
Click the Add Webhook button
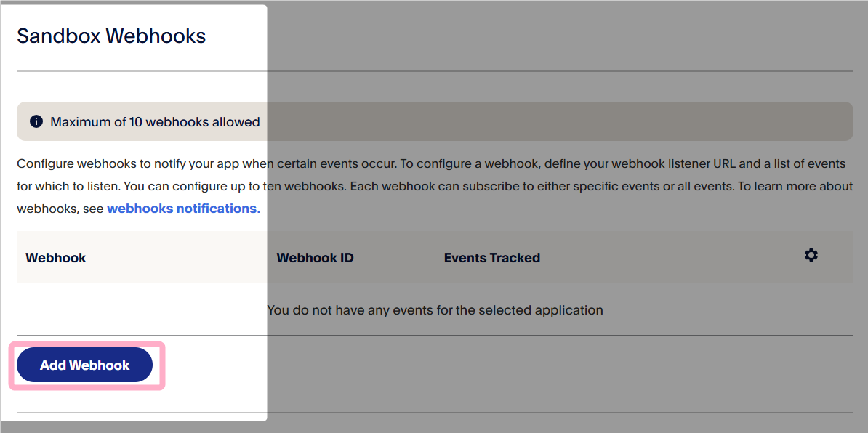pos(84,365)
